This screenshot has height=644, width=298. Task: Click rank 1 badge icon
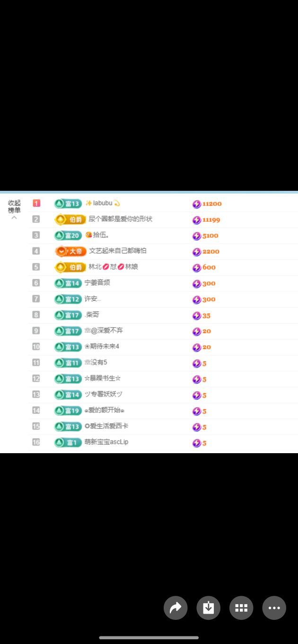pos(36,203)
